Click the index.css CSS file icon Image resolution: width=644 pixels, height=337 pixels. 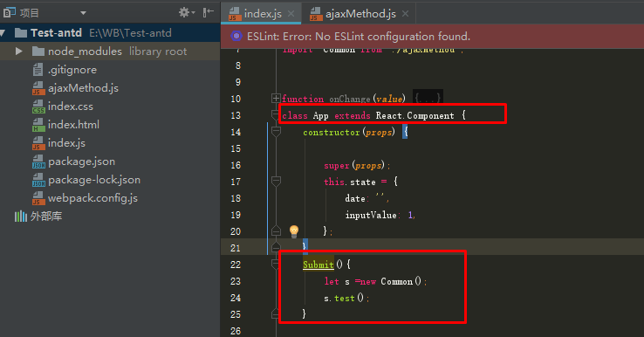click(38, 107)
